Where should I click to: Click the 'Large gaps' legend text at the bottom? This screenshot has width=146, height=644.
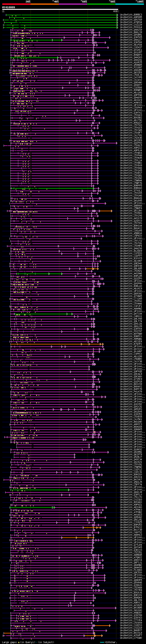tap(10, 642)
